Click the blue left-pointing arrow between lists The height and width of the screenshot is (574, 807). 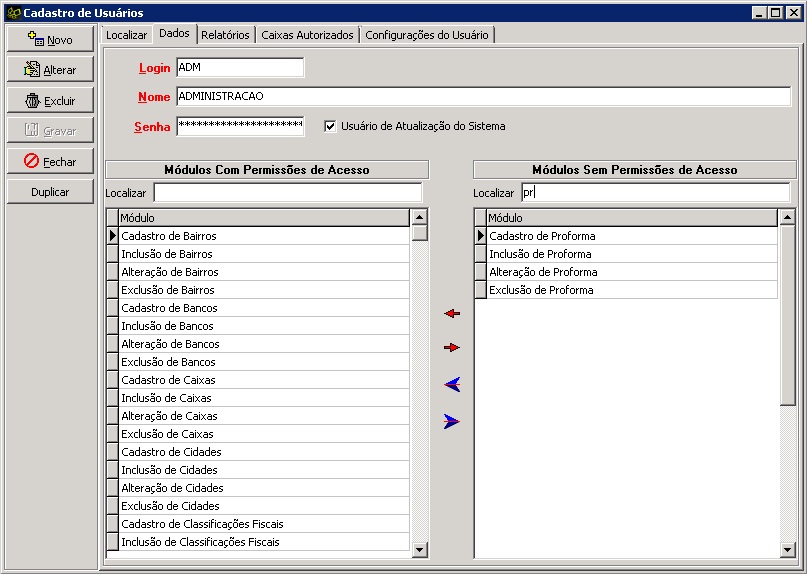pyautogui.click(x=452, y=385)
